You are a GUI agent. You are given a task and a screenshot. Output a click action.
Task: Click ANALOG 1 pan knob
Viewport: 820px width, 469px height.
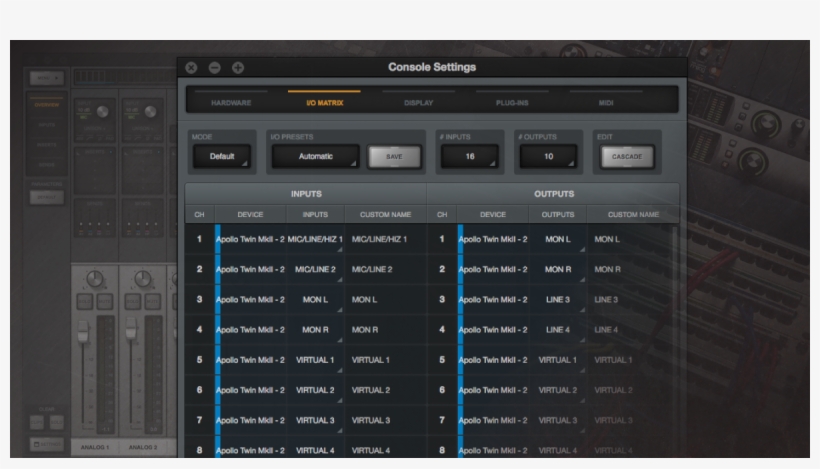point(95,279)
